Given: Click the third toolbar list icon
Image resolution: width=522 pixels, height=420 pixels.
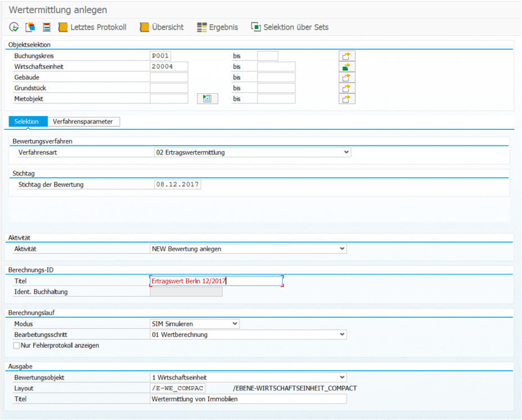Looking at the screenshot, I should click(x=47, y=27).
